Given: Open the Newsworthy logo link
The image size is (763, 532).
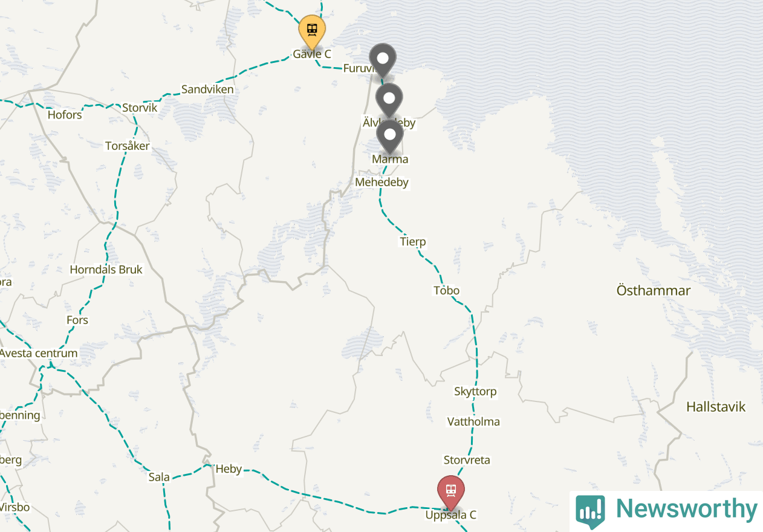Looking at the screenshot, I should pyautogui.click(x=666, y=510).
